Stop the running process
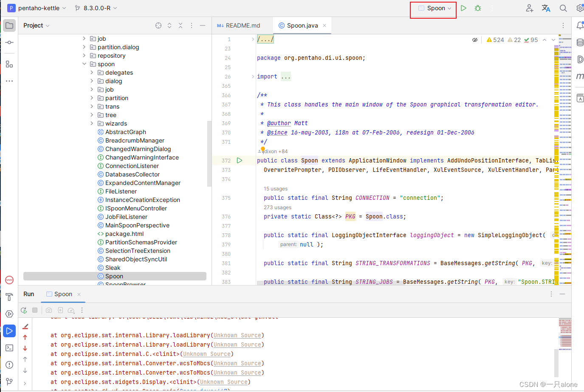Image resolution: width=584 pixels, height=392 pixels. pos(35,310)
